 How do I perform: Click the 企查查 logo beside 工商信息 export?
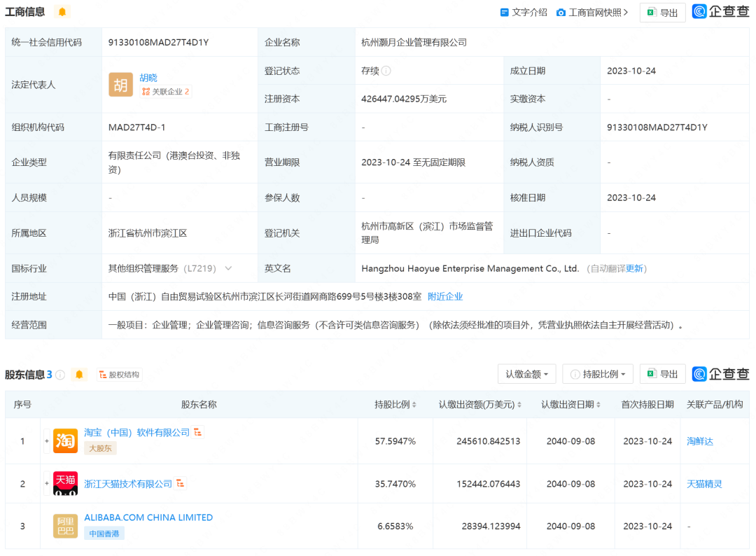coord(720,12)
